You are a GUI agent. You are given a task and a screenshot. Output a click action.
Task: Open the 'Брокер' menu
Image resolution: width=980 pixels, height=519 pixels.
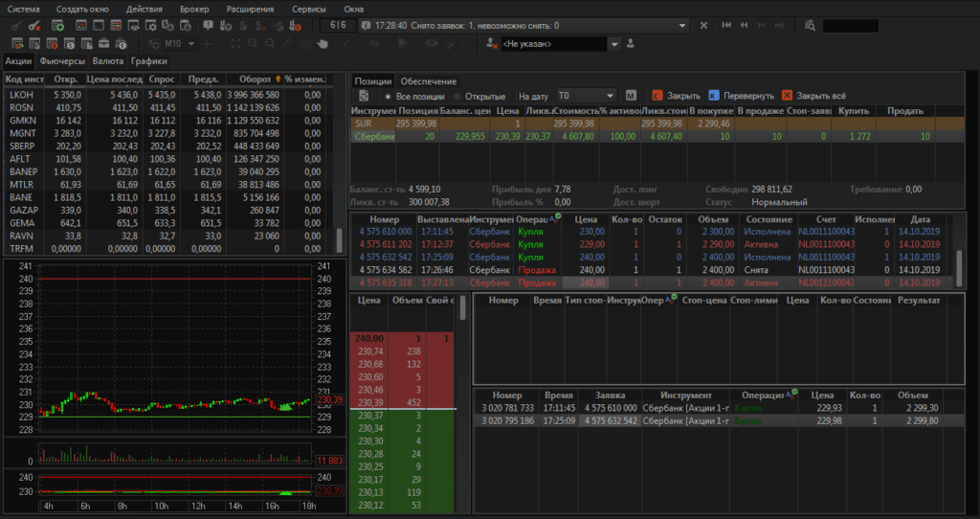point(194,9)
